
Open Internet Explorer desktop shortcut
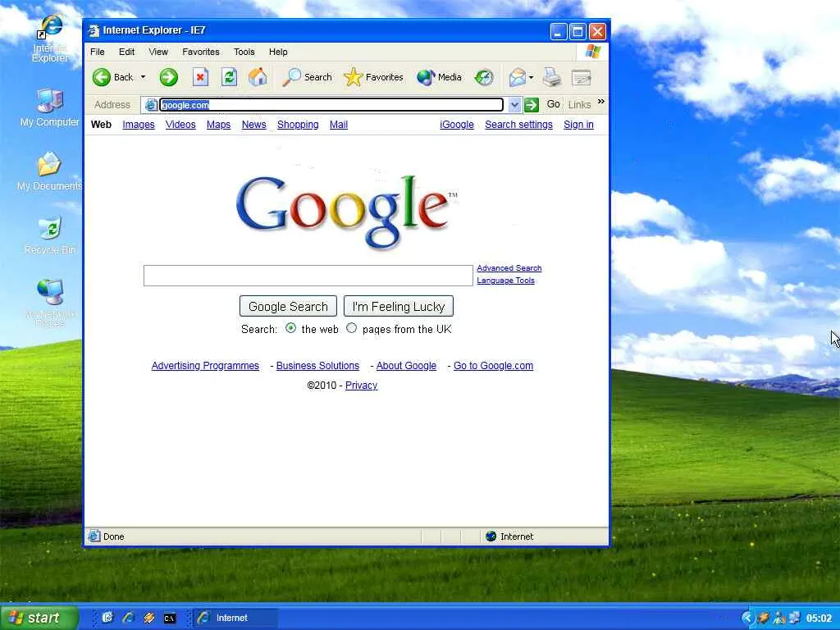click(50, 39)
